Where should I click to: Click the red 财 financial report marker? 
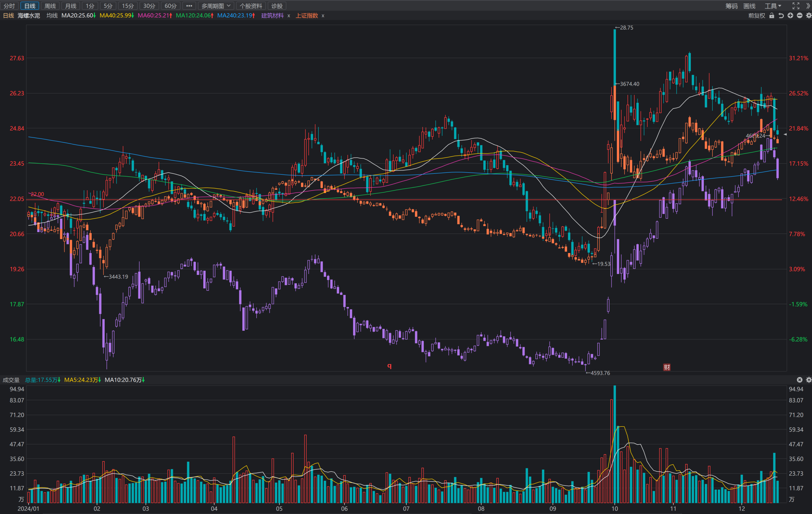pos(667,367)
